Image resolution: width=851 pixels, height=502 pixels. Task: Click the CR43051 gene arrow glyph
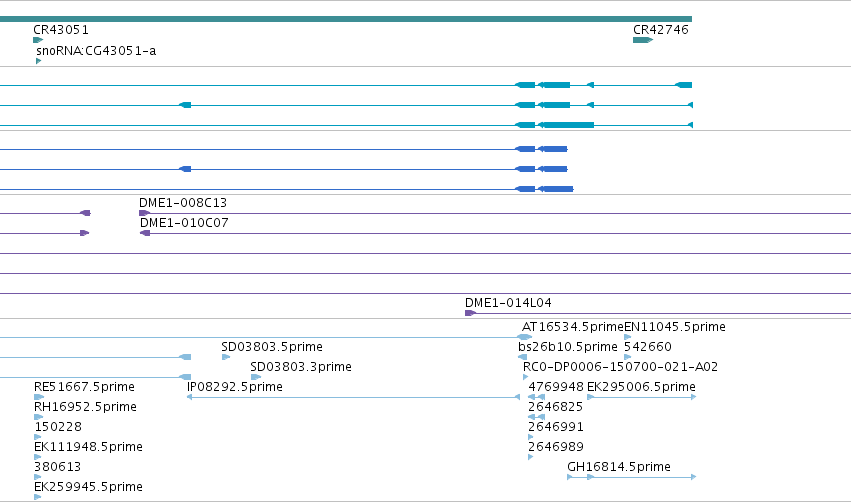tap(38, 40)
